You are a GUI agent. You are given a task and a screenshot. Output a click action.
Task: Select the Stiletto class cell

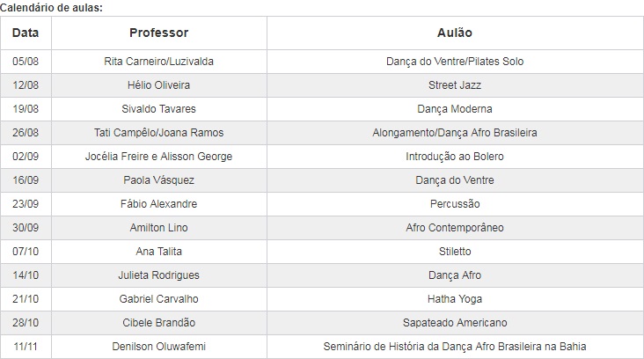point(455,252)
